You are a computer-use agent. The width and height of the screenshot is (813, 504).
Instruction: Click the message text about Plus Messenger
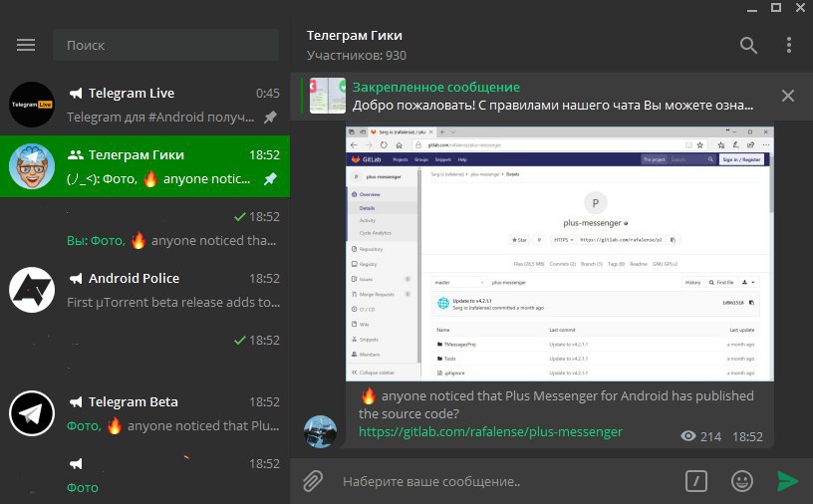(556, 405)
